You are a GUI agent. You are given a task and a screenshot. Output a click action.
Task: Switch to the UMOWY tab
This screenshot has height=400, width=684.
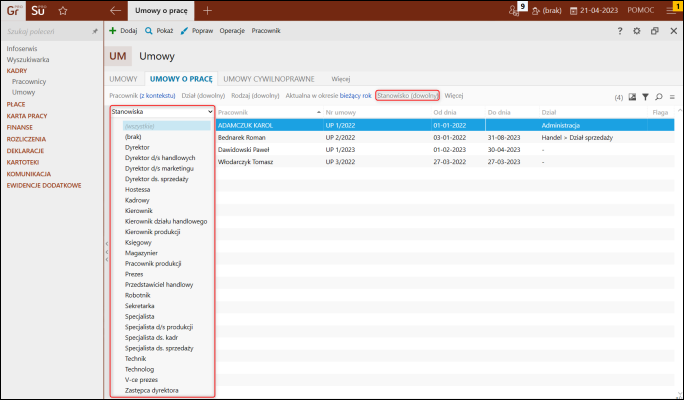point(123,79)
